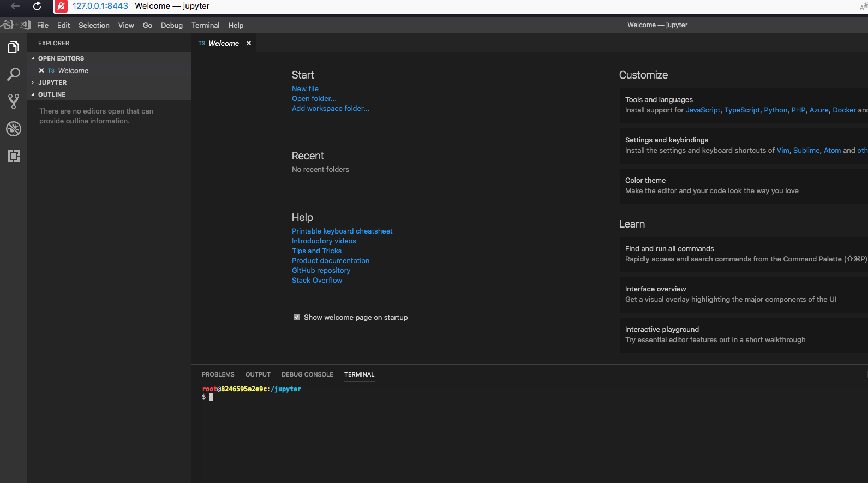Open the Color theme option

point(744,186)
